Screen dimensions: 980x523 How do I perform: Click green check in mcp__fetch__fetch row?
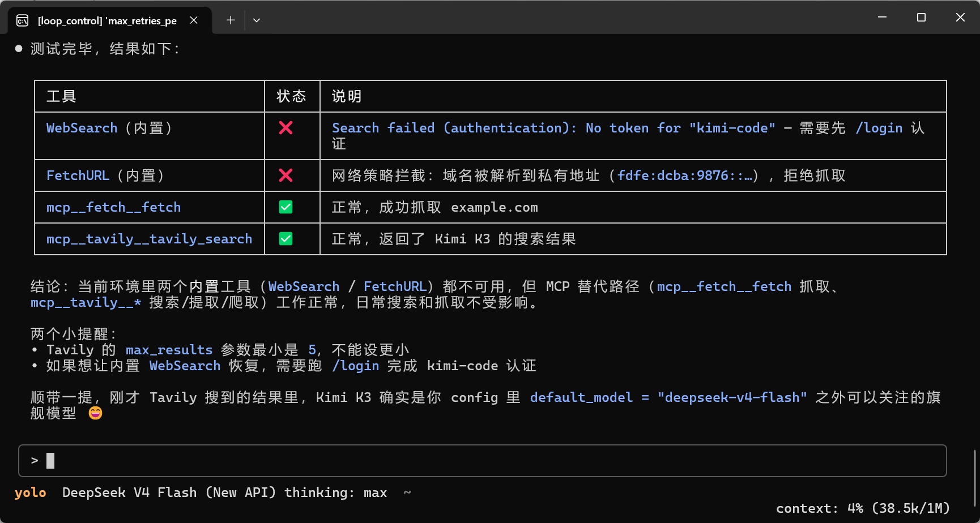coord(286,207)
